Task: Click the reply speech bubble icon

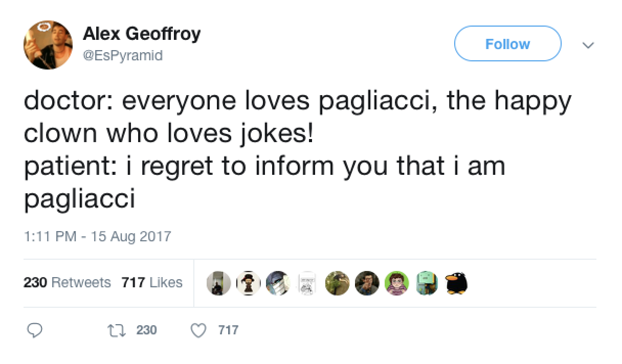Action: (x=34, y=330)
